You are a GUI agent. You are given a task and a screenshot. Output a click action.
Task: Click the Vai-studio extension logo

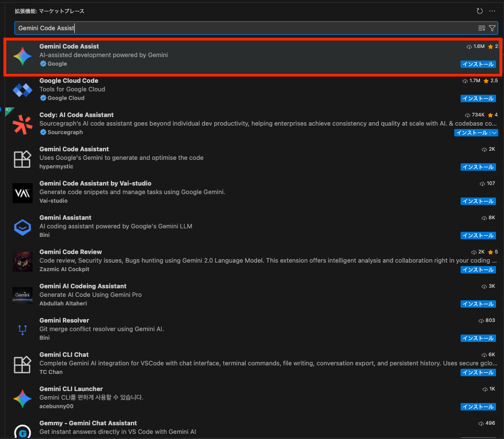coord(22,193)
